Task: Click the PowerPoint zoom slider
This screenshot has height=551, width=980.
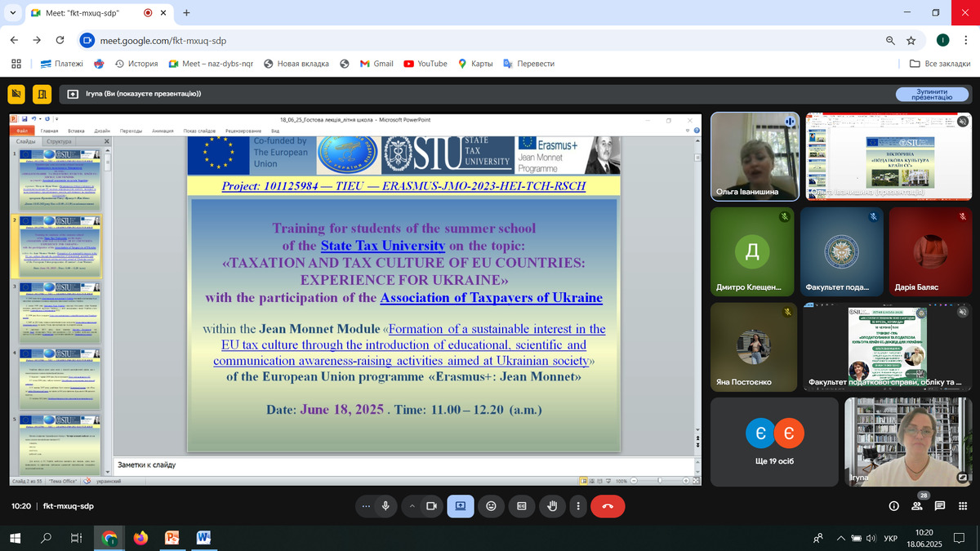Action: pos(661,482)
